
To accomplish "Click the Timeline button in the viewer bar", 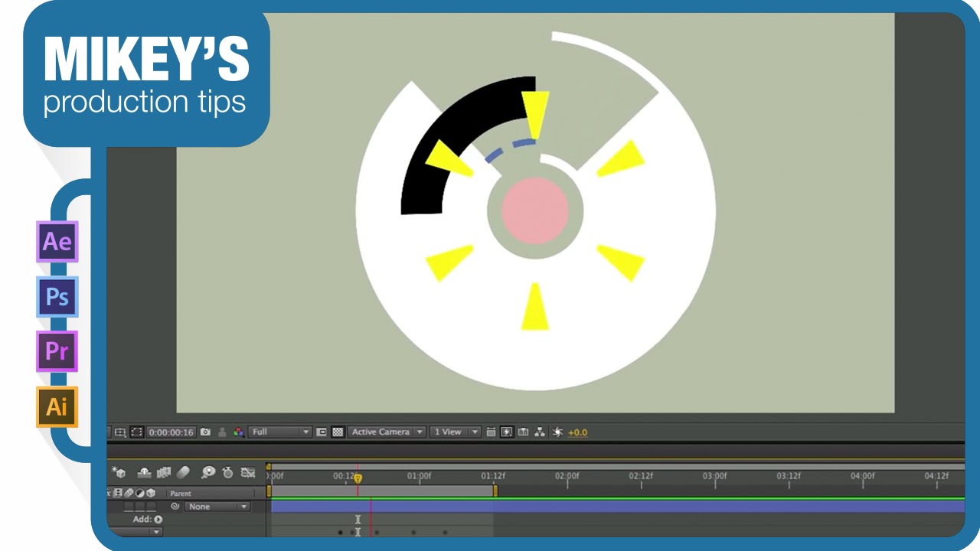I will [523, 432].
